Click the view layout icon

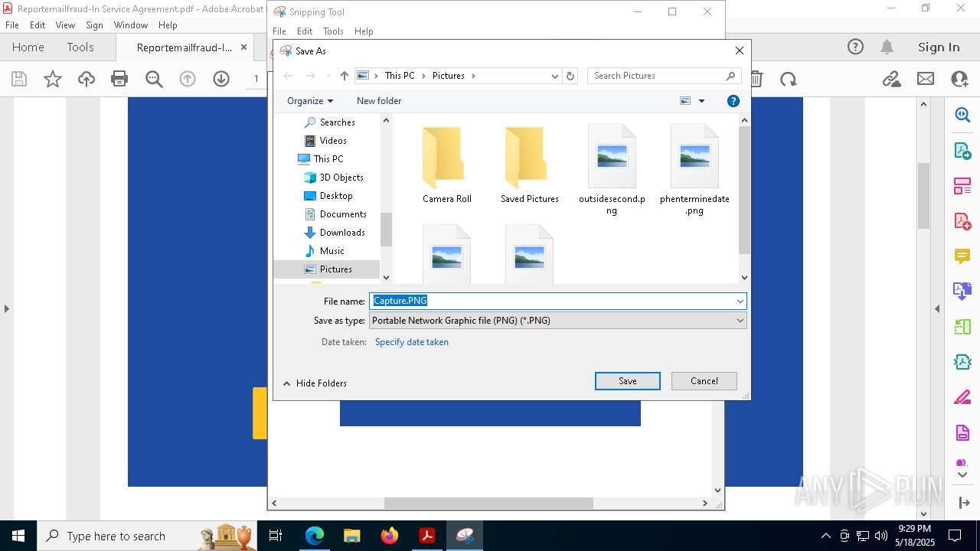(685, 101)
